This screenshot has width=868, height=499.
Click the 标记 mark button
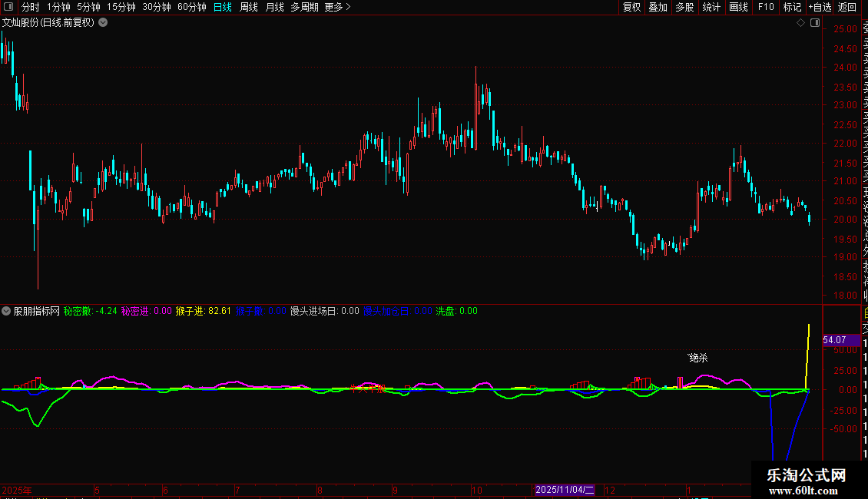pyautogui.click(x=792, y=7)
